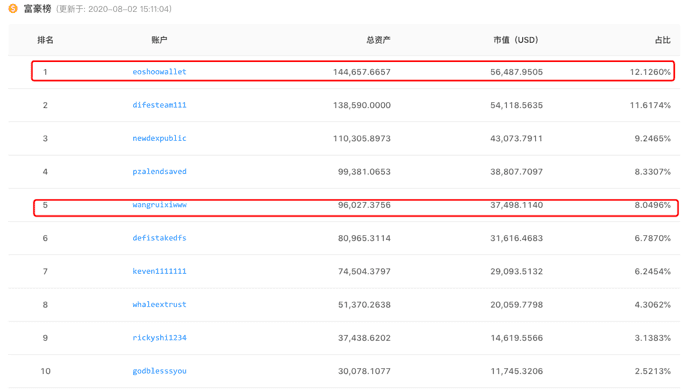
Task: Click market value 37,498.1140
Action: [x=516, y=205]
